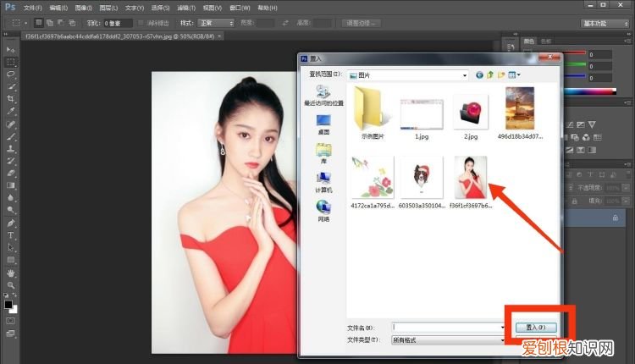Click Go Back icon in Place dialog
This screenshot has width=635, height=364.
click(x=479, y=74)
